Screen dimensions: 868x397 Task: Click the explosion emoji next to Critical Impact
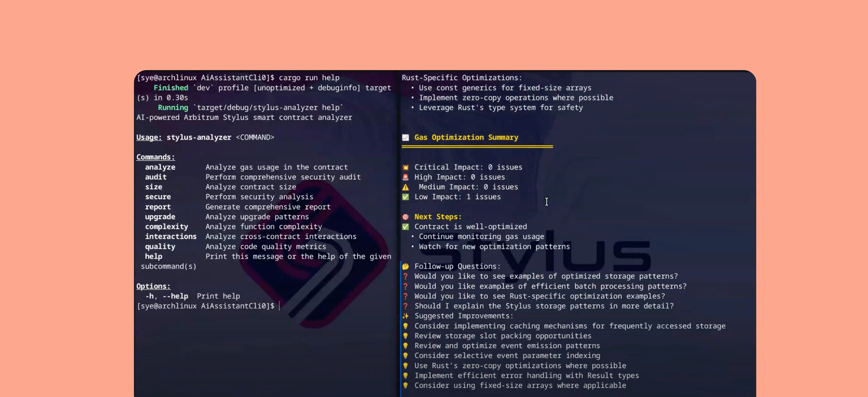coord(405,167)
